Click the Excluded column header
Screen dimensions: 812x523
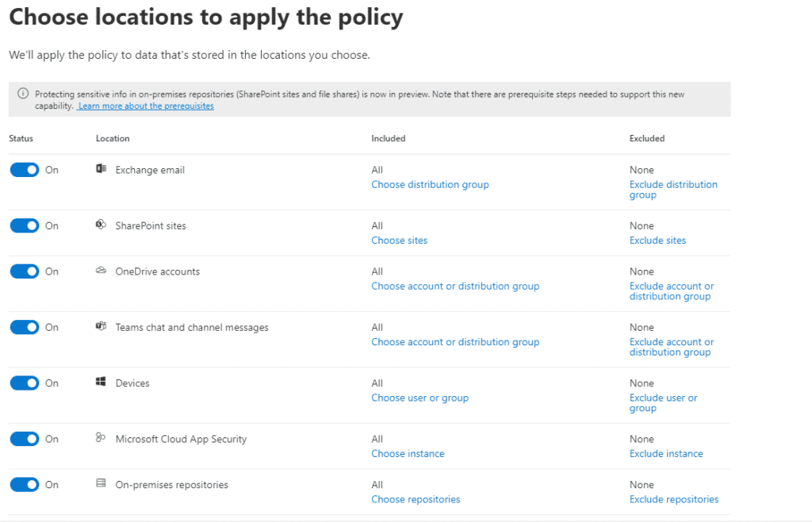647,138
